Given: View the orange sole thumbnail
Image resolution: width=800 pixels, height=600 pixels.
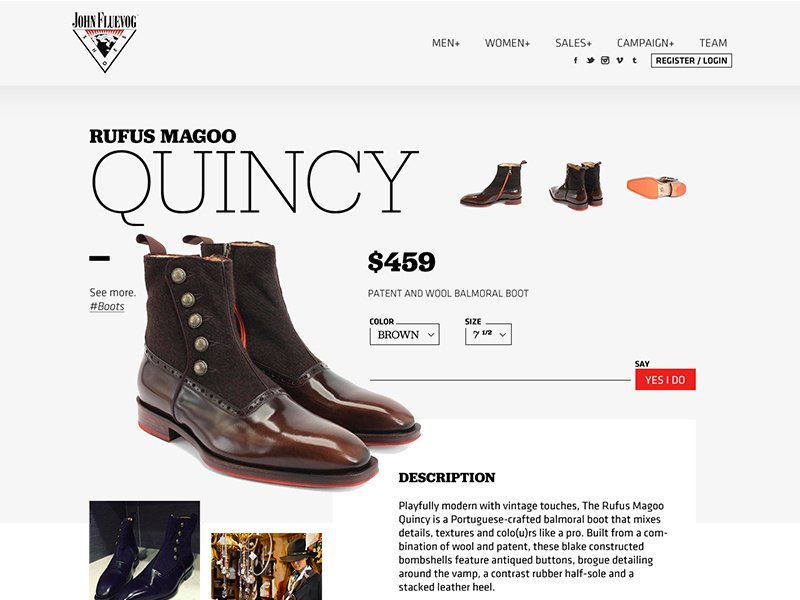Looking at the screenshot, I should click(657, 187).
